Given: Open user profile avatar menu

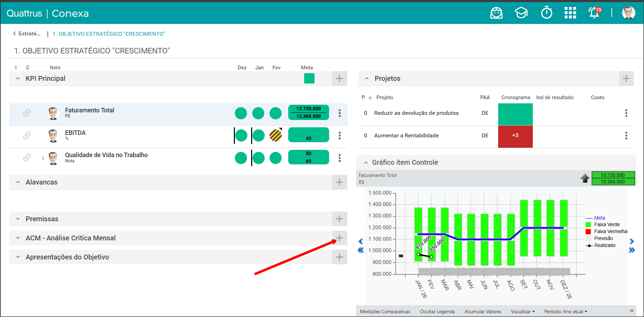Looking at the screenshot, I should pos(628,13).
